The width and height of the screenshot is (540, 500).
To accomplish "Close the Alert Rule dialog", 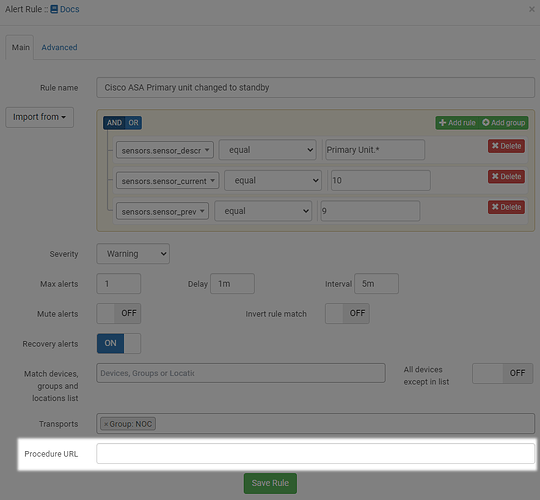I will click(532, 9).
